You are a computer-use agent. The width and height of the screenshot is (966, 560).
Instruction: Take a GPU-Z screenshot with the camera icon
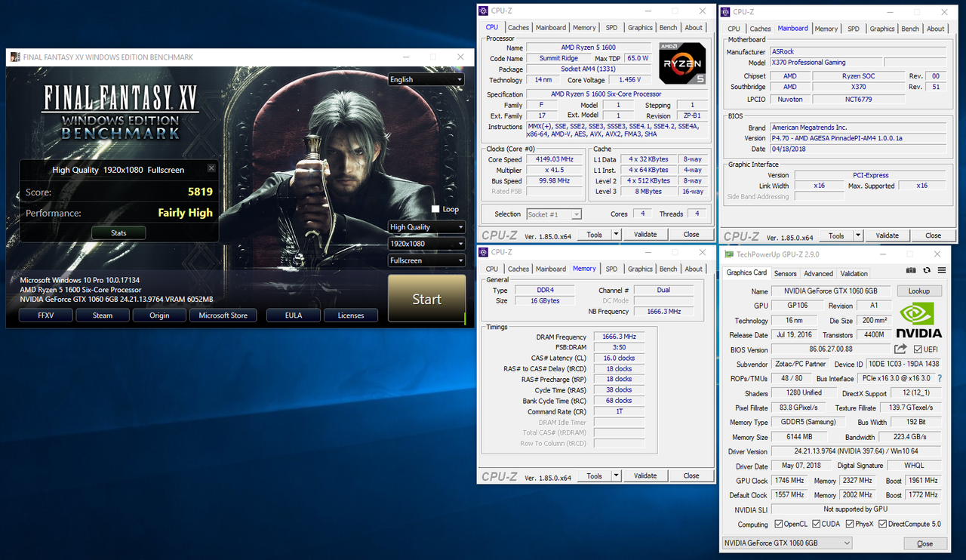(x=911, y=270)
